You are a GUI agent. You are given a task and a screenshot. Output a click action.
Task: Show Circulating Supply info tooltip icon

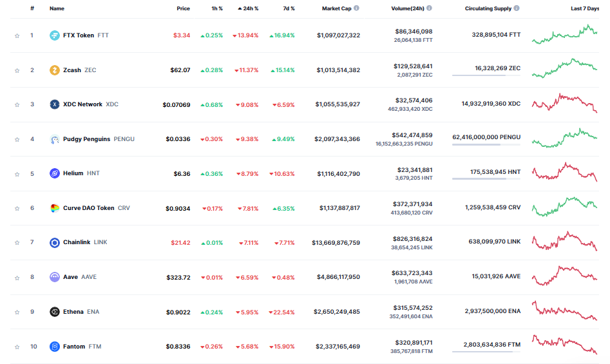click(517, 8)
